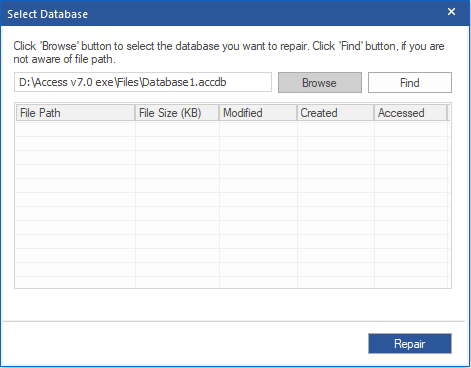
Task: Select the first empty cell under Accessed
Action: click(x=411, y=129)
